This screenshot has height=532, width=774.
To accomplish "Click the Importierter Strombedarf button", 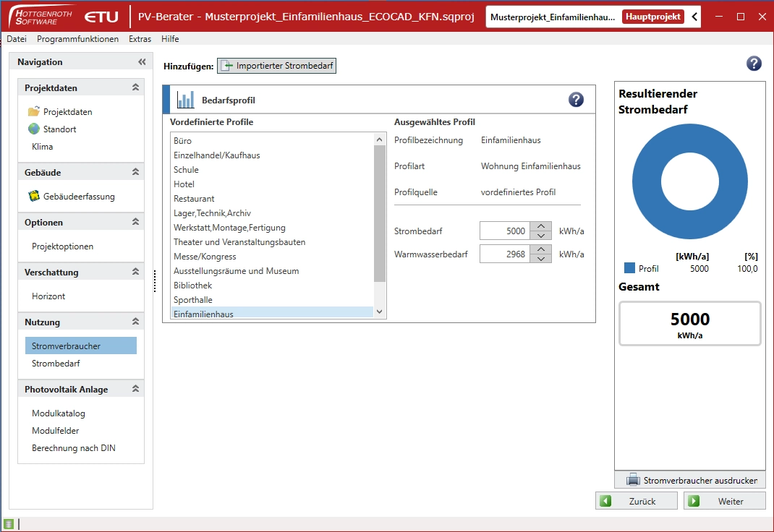I will click(278, 66).
